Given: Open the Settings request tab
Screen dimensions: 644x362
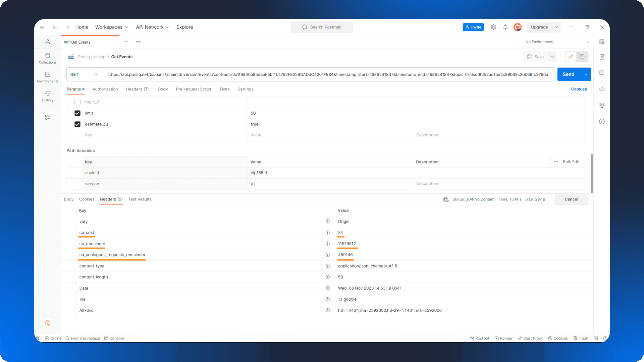Looking at the screenshot, I should 246,89.
